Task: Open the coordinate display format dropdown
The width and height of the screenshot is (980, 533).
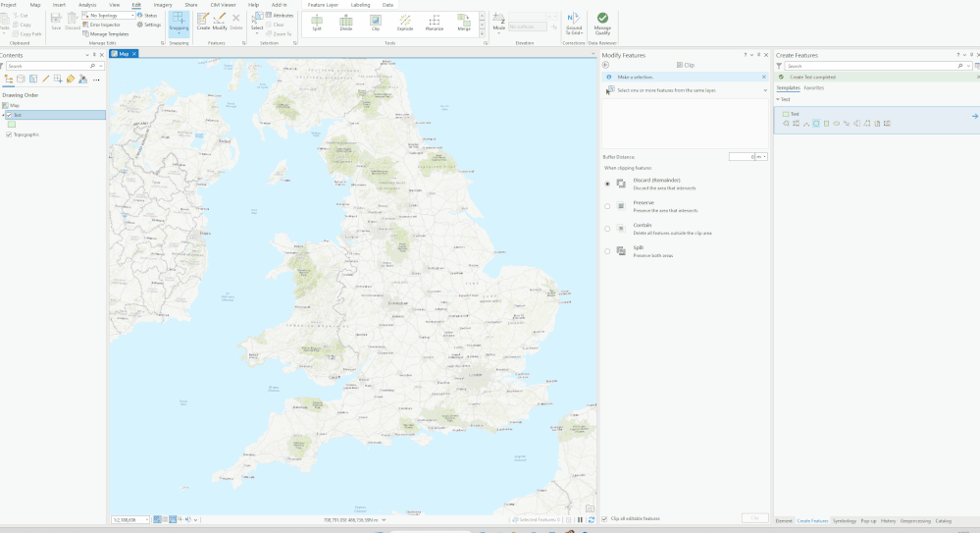Action: tap(384, 520)
